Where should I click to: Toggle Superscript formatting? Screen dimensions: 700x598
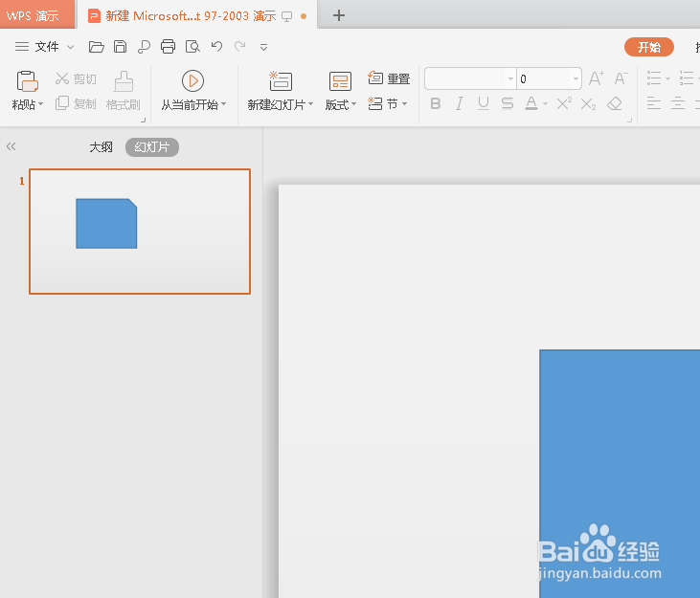click(564, 104)
